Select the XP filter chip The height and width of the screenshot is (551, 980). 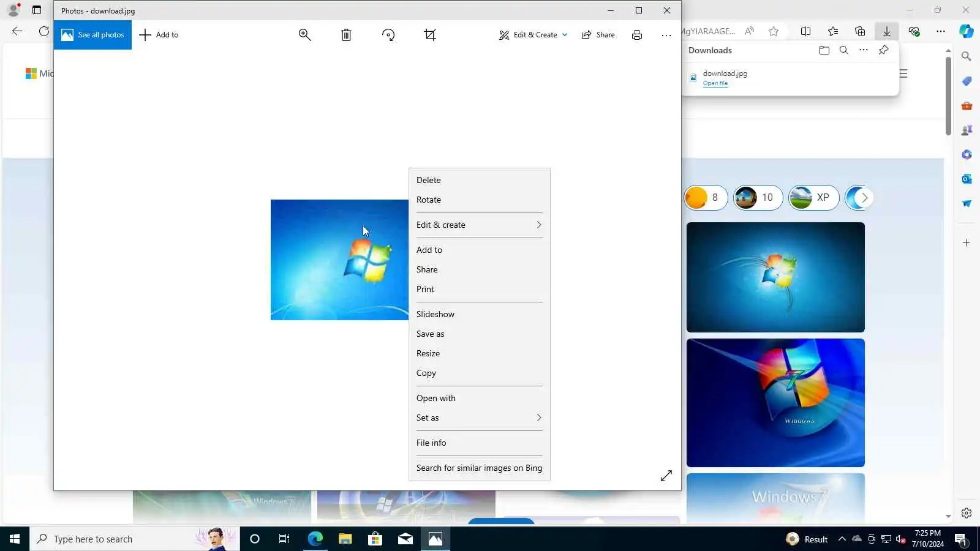[x=813, y=198]
